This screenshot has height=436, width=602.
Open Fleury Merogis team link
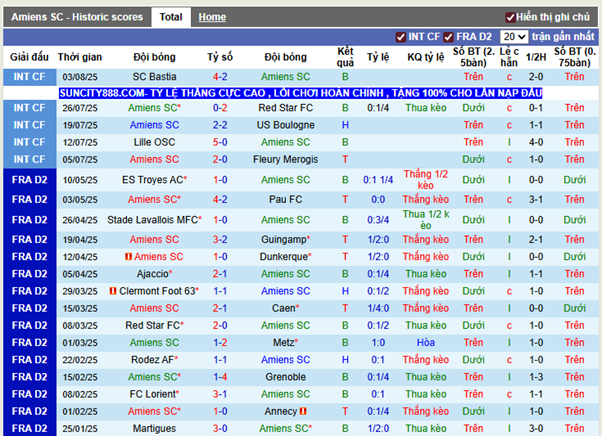[x=286, y=159]
